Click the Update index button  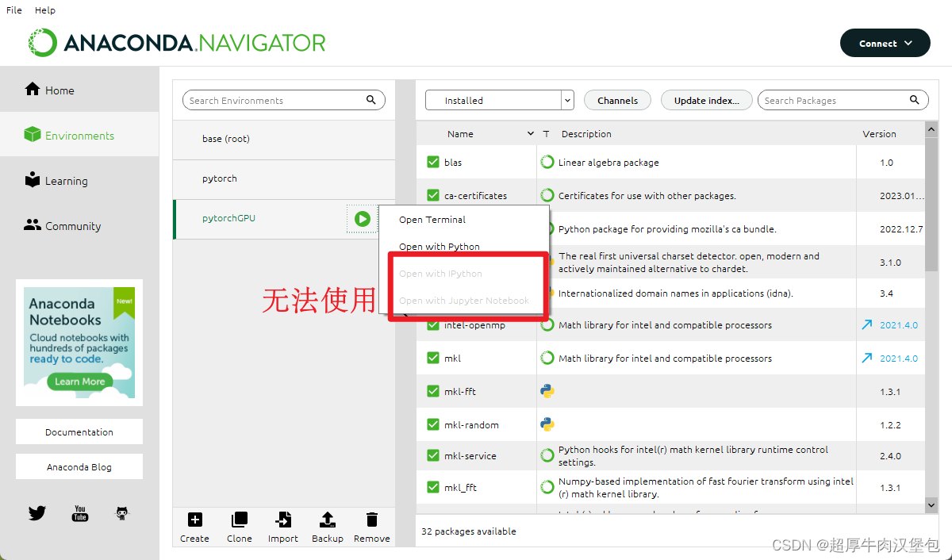(x=706, y=100)
